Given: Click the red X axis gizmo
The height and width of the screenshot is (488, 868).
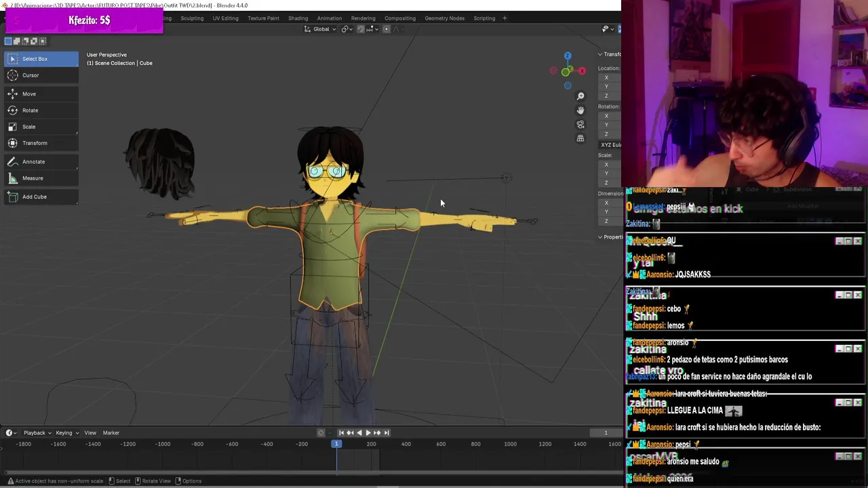Looking at the screenshot, I should (x=582, y=71).
